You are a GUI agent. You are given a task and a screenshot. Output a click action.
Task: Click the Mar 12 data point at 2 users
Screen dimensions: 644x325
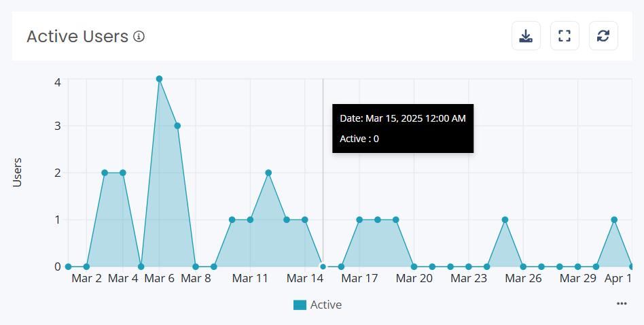point(268,173)
